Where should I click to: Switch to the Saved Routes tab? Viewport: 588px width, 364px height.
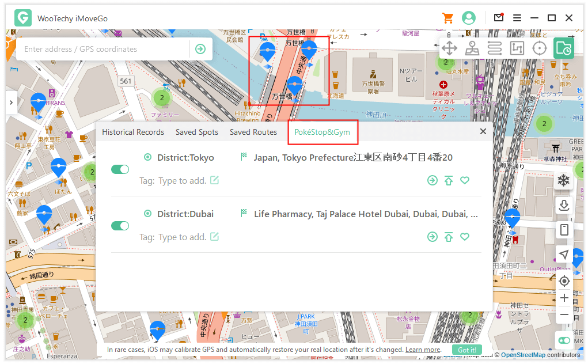(x=253, y=132)
